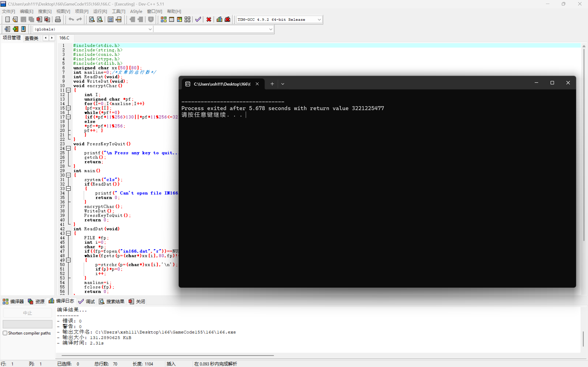Click the Undo arrow icon

click(71, 19)
